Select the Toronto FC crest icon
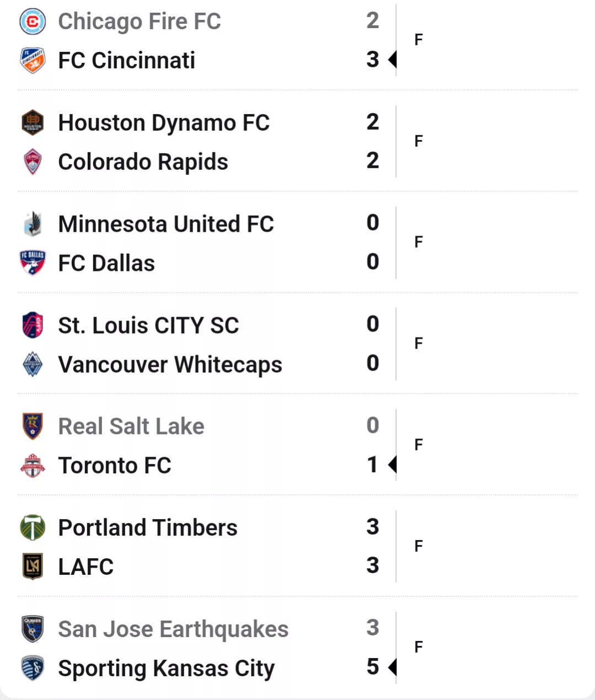 [x=33, y=466]
